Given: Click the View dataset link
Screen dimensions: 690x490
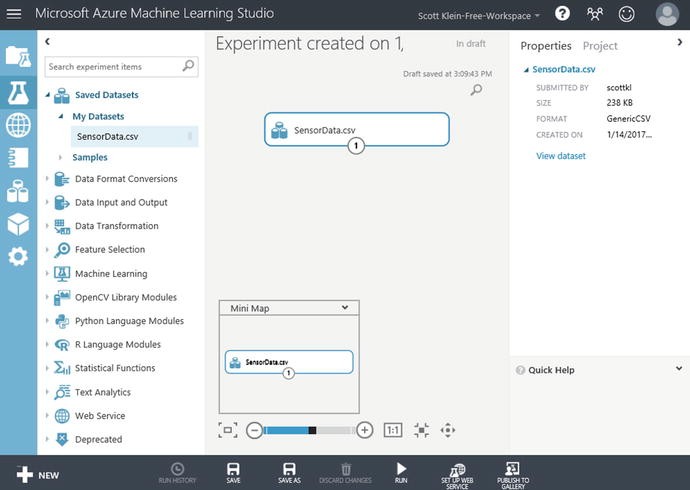Looking at the screenshot, I should pos(561,156).
